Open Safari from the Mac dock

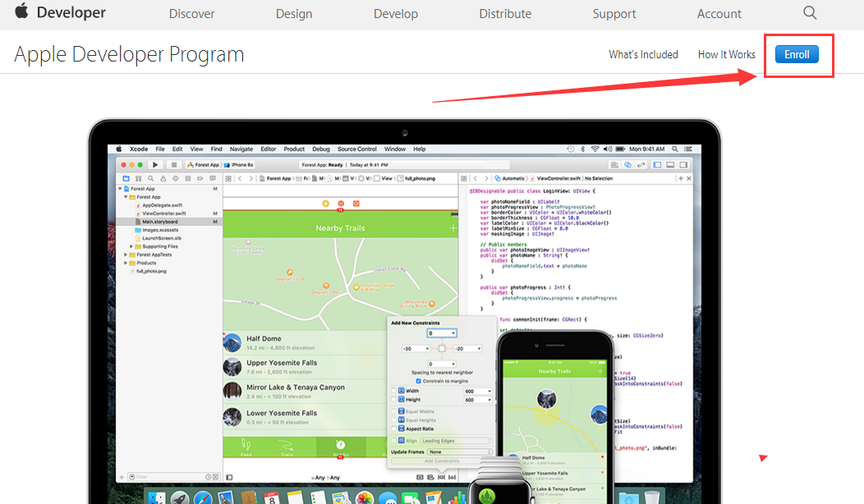click(x=203, y=497)
